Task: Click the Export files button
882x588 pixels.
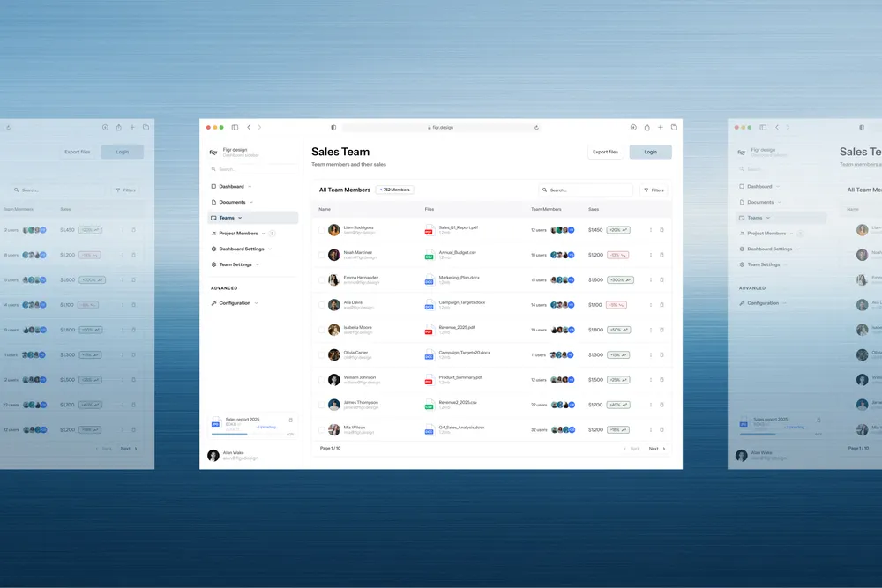Action: [606, 152]
